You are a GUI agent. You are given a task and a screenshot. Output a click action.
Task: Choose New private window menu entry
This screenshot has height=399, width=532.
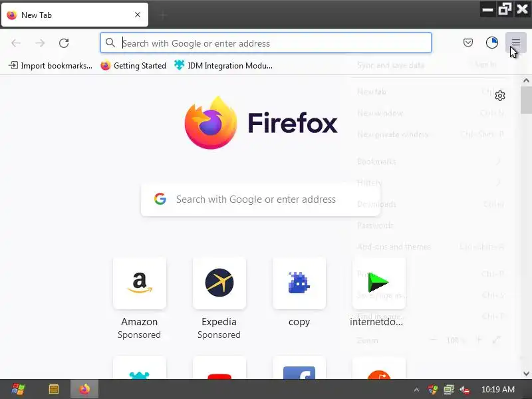pyautogui.click(x=430, y=134)
